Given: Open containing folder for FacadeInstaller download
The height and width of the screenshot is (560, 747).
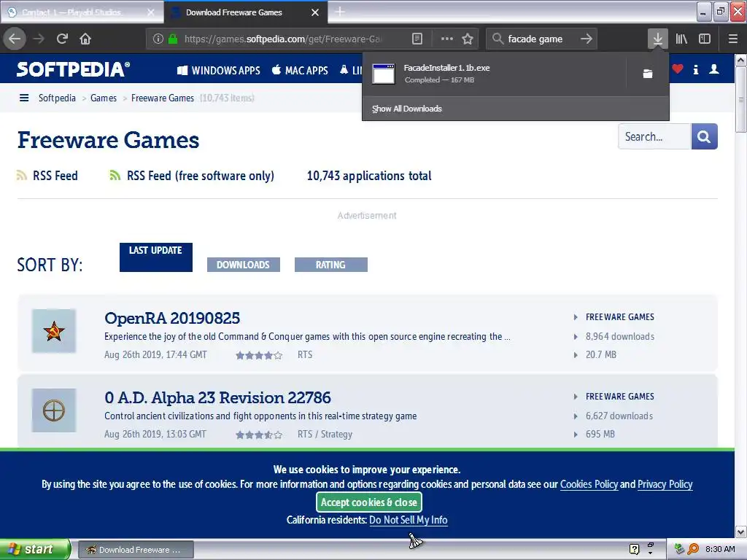Looking at the screenshot, I should point(648,74).
